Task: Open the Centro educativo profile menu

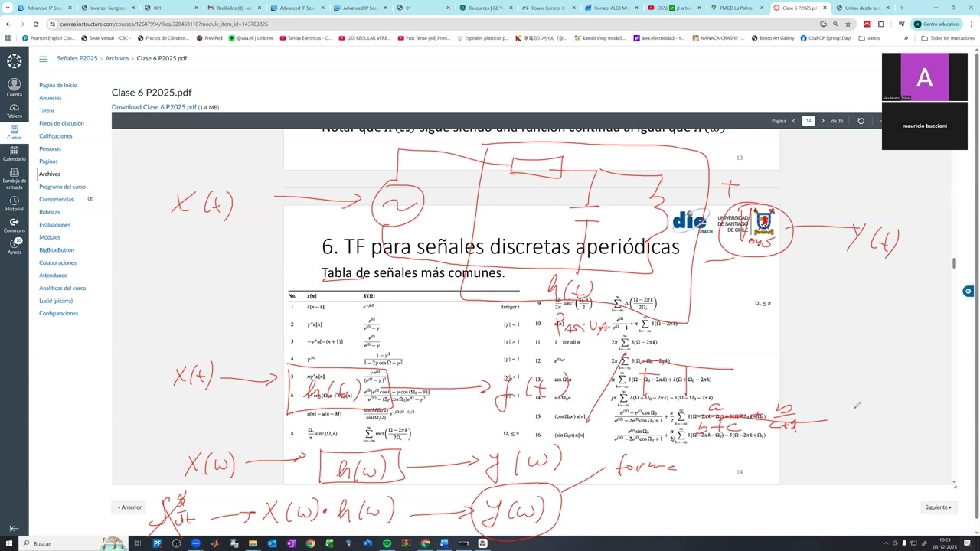Action: 937,24
